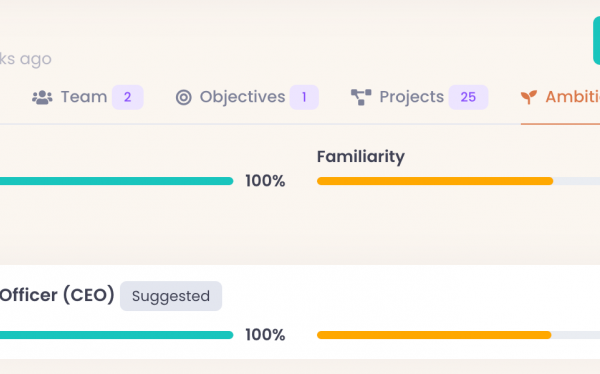The image size is (600, 374).
Task: Click the Objectives target icon
Action: pos(184,97)
